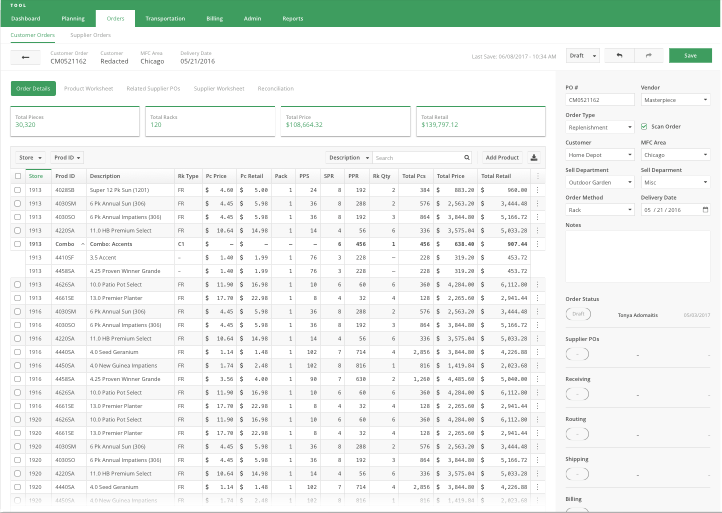722x513 pixels.
Task: Click the undo arrow button
Action: coord(620,56)
